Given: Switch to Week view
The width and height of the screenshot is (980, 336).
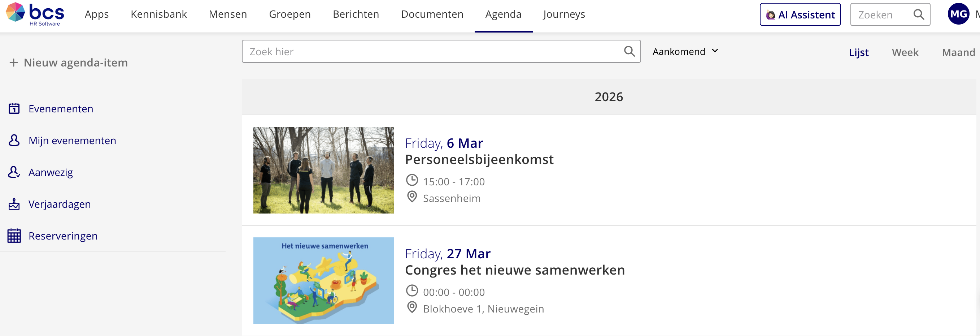Looking at the screenshot, I should 905,52.
